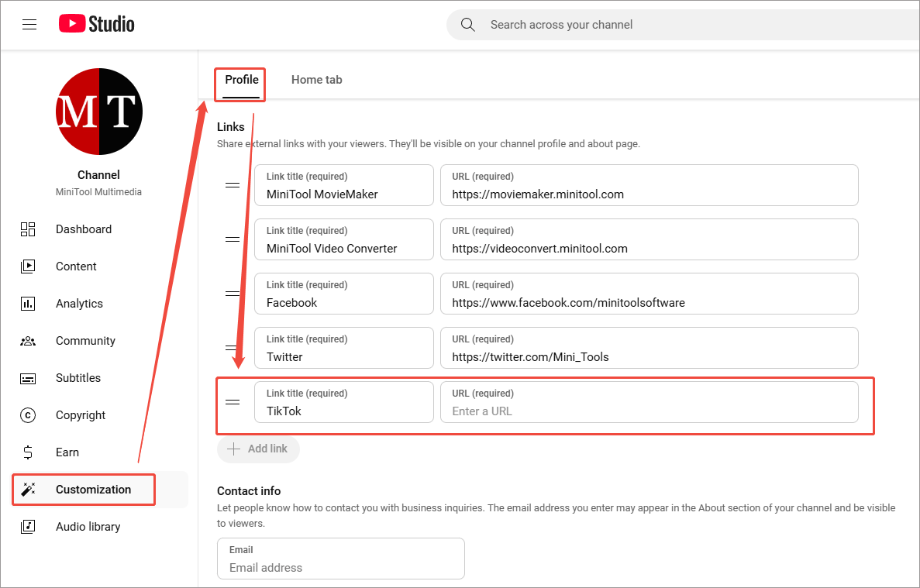This screenshot has height=588, width=920.
Task: Grab the TikTok row drag handle
Action: point(233,402)
